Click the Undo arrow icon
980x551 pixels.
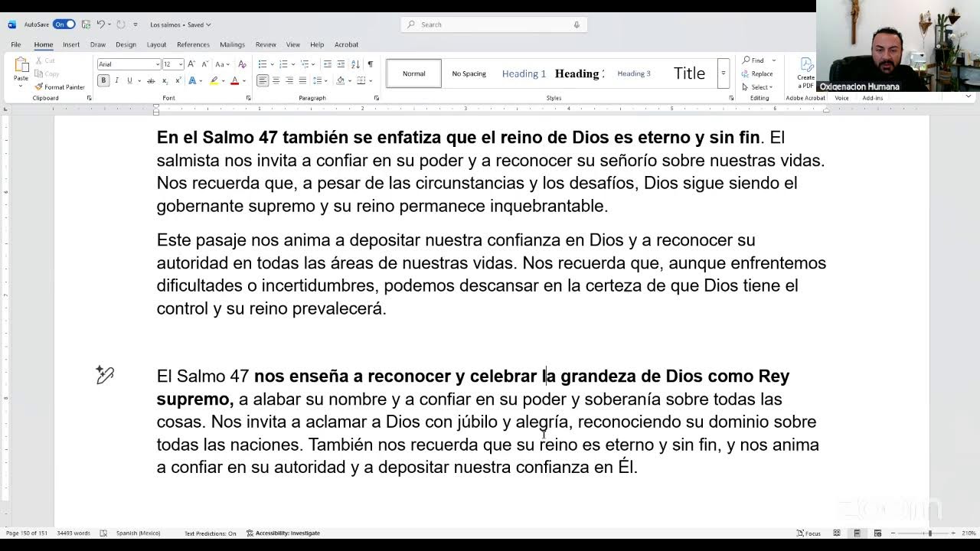[100, 24]
